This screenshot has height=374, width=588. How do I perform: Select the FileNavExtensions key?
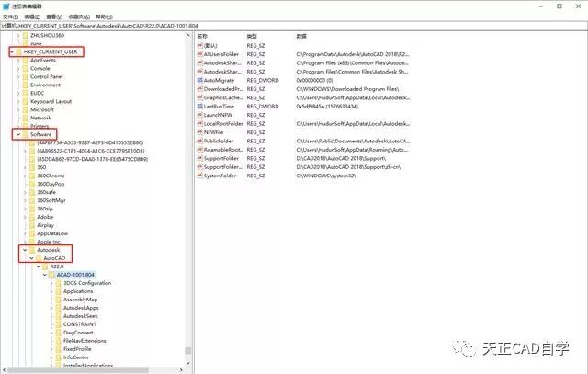click(x=85, y=341)
